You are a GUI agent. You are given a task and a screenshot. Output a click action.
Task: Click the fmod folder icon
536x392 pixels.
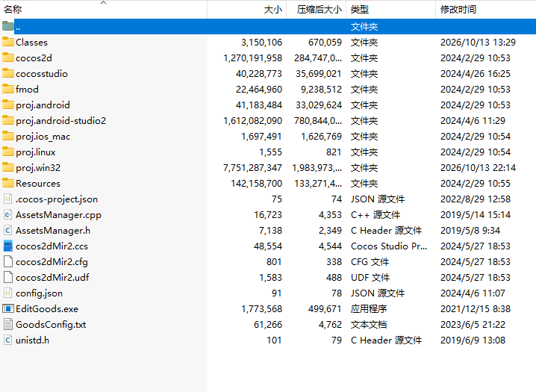click(x=8, y=89)
